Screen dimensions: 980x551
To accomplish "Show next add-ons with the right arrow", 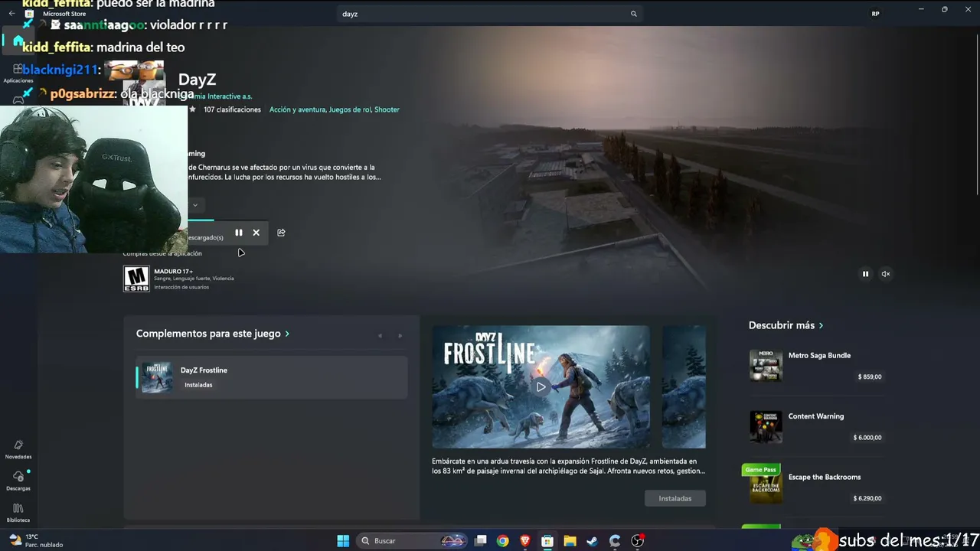I will tap(400, 335).
